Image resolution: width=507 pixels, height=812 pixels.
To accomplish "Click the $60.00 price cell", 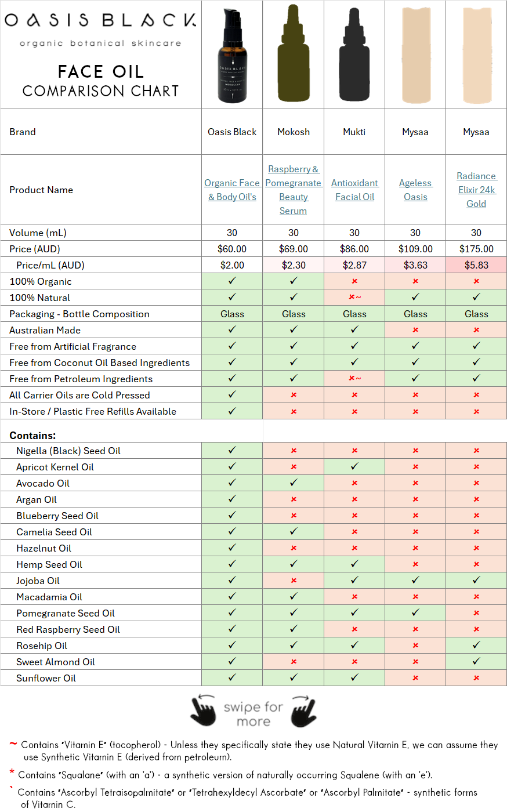I will click(232, 249).
